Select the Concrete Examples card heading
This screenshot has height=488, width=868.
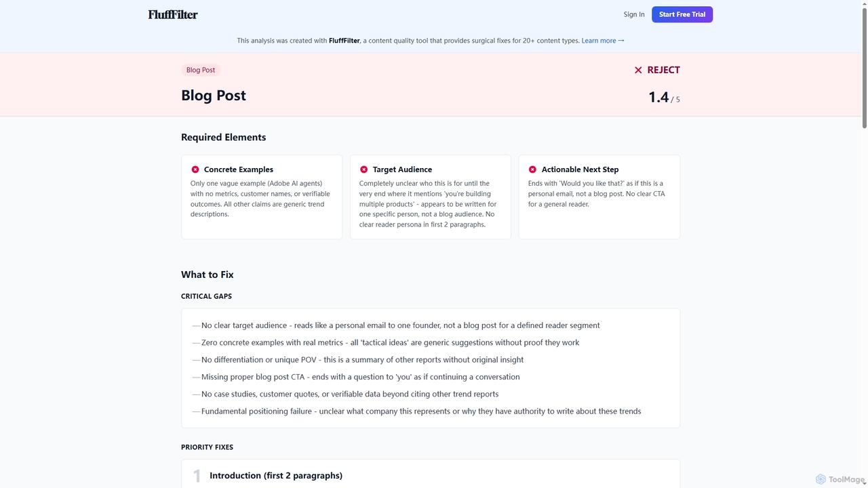click(239, 169)
